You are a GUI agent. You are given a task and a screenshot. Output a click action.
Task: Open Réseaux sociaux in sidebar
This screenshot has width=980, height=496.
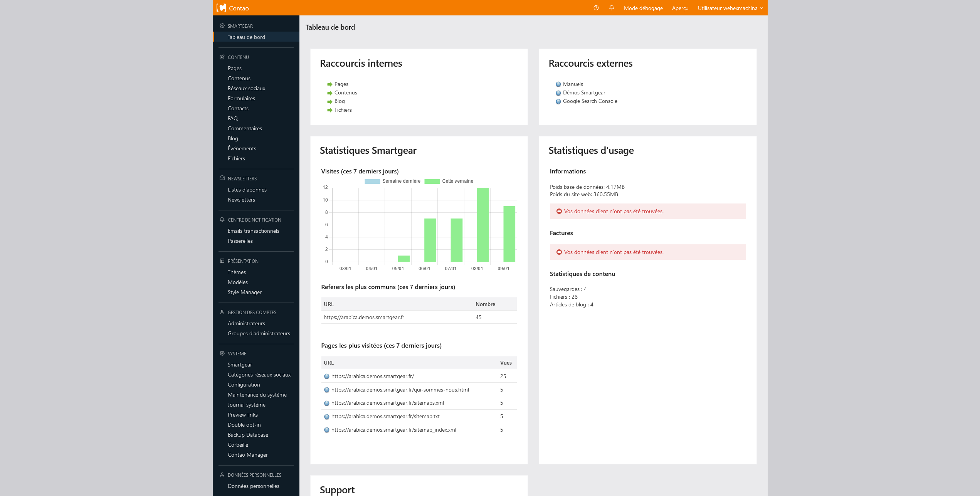pyautogui.click(x=246, y=88)
